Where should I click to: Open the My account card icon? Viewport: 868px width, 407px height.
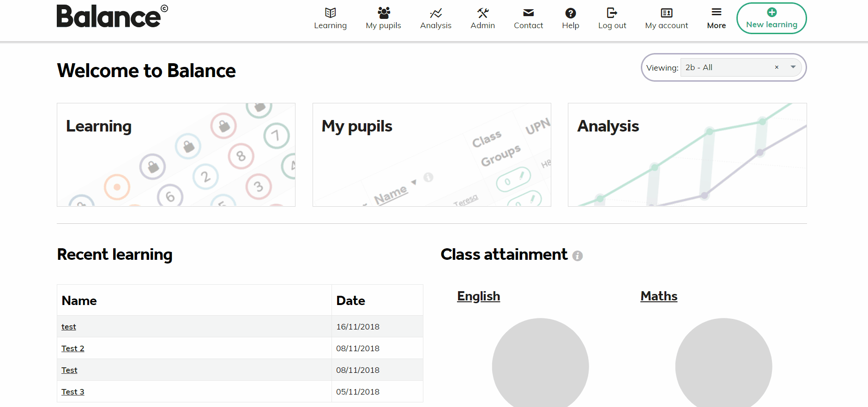coord(667,13)
